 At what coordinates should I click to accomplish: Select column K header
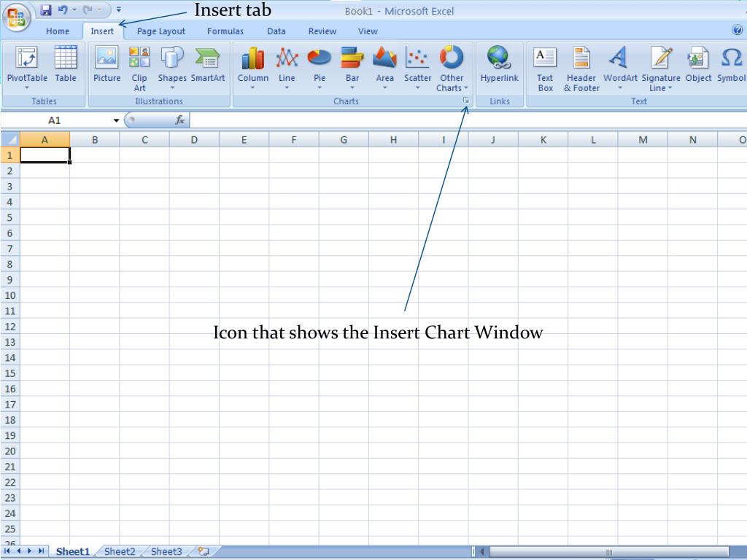[543, 139]
